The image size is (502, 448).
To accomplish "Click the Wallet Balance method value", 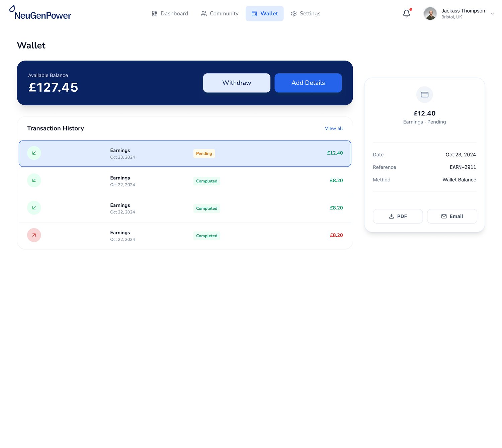I will (459, 180).
